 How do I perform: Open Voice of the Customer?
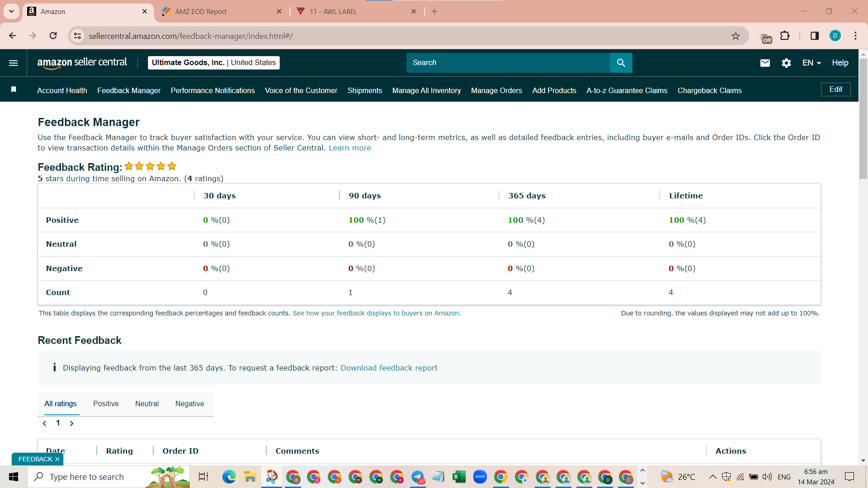point(301,90)
